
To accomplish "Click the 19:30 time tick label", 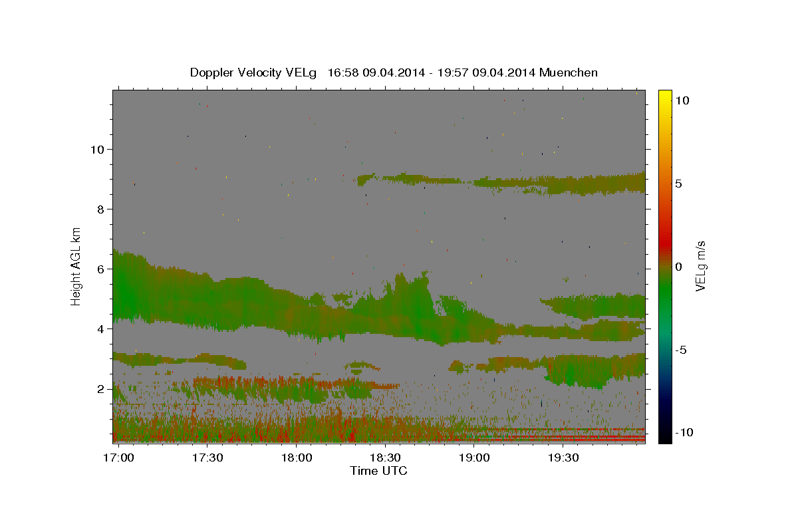I will click(563, 458).
